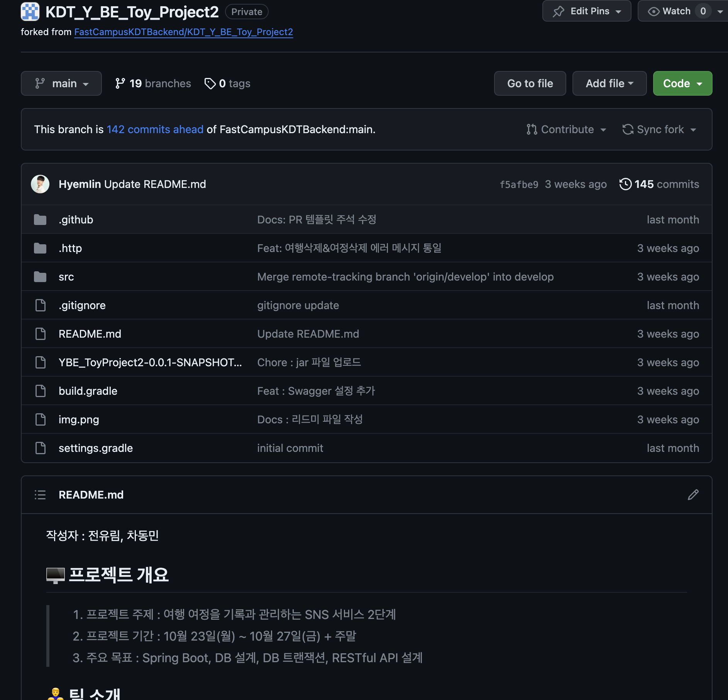Image resolution: width=728 pixels, height=700 pixels.
Task: Follow the 142 commits ahead link
Action: [155, 129]
